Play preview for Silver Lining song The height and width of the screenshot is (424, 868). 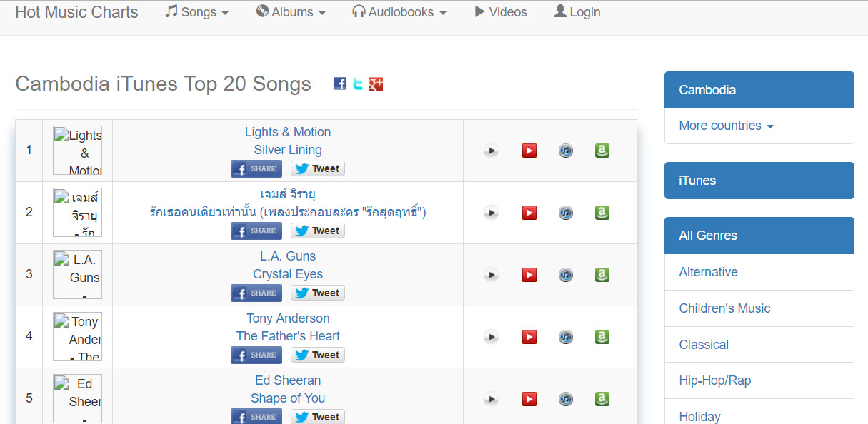pos(491,151)
